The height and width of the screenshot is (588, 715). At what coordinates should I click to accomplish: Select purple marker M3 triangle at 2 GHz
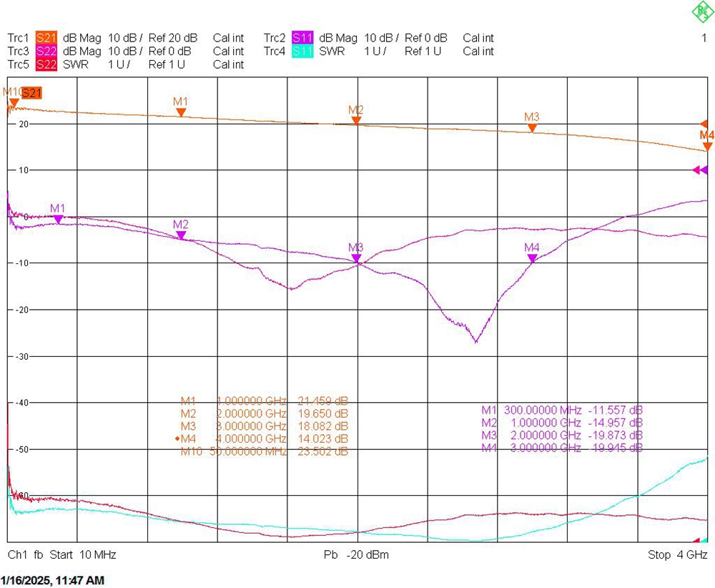[356, 258]
